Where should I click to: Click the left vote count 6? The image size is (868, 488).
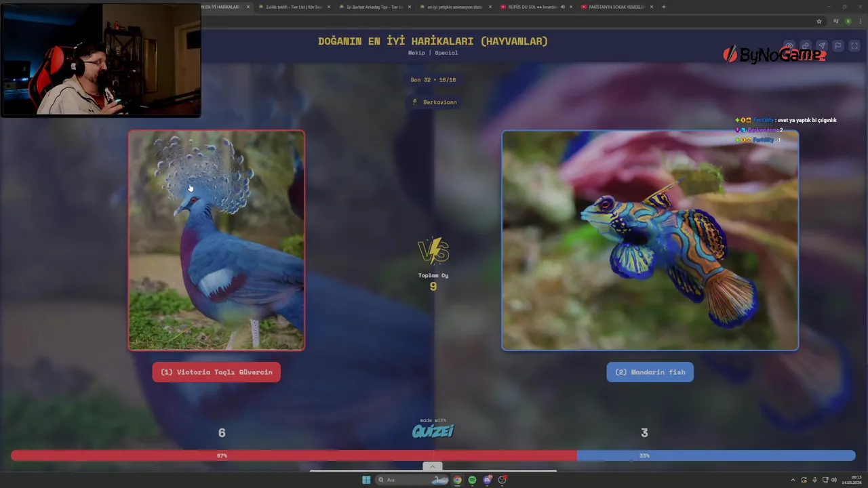pos(222,432)
